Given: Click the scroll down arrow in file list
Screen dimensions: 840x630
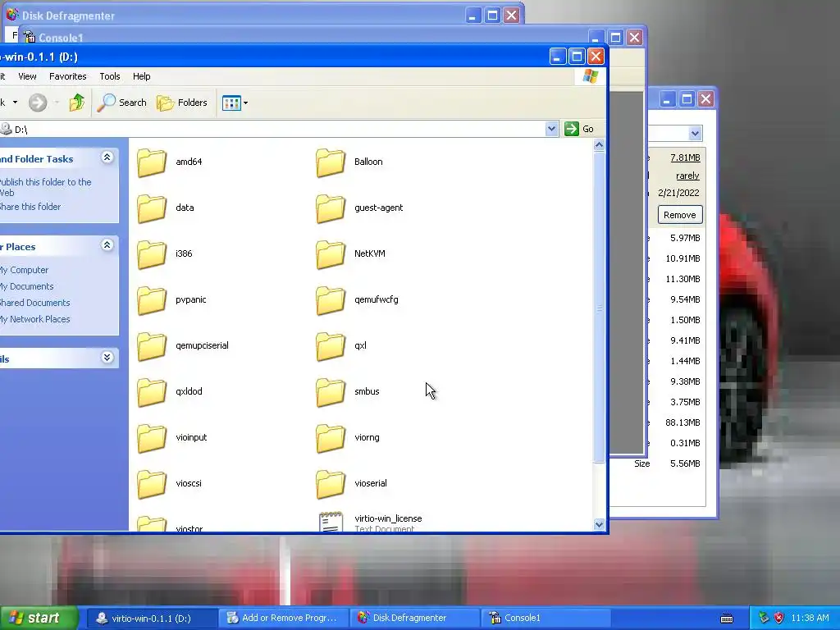Looking at the screenshot, I should tap(599, 524).
